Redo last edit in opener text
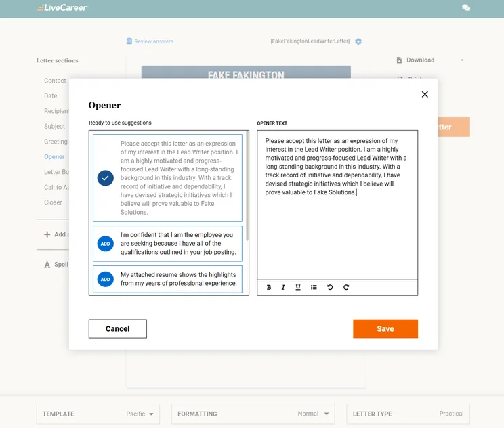Screen dimensions: 504x428 coord(346,287)
